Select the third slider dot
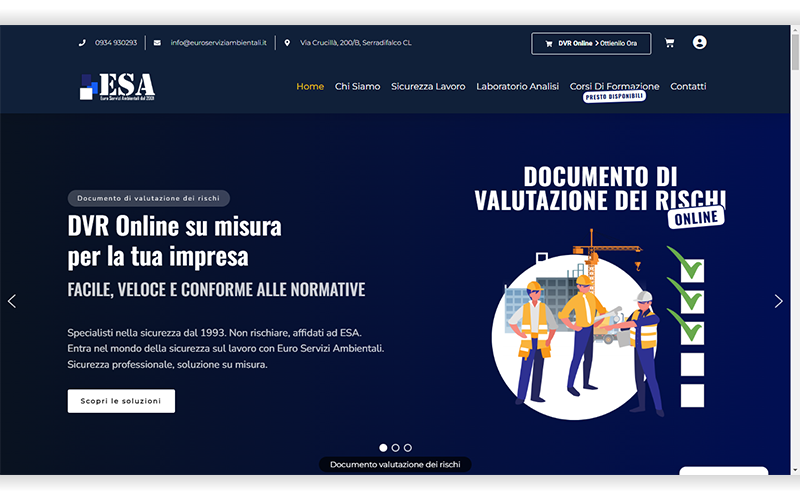Screen dimensions: 800x500 pyautogui.click(x=407, y=448)
